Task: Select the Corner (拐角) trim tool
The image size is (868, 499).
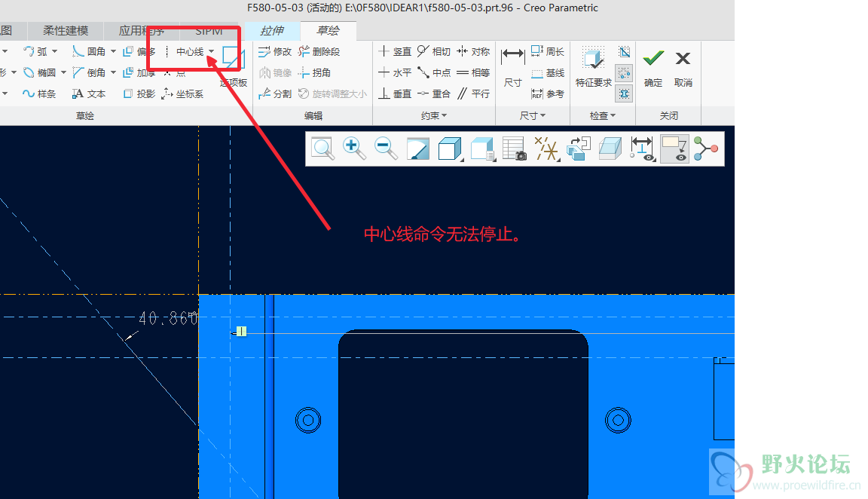Action: 314,72
